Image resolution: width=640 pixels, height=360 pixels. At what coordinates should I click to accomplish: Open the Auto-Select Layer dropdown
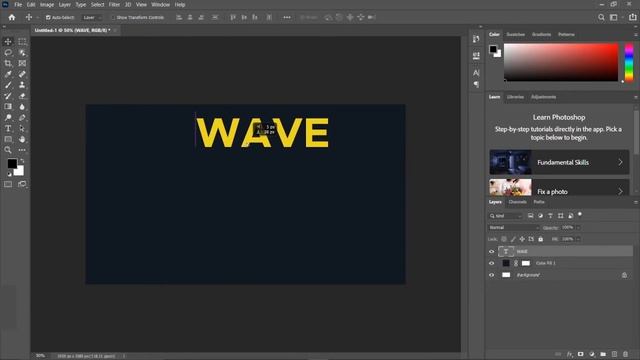tap(91, 18)
